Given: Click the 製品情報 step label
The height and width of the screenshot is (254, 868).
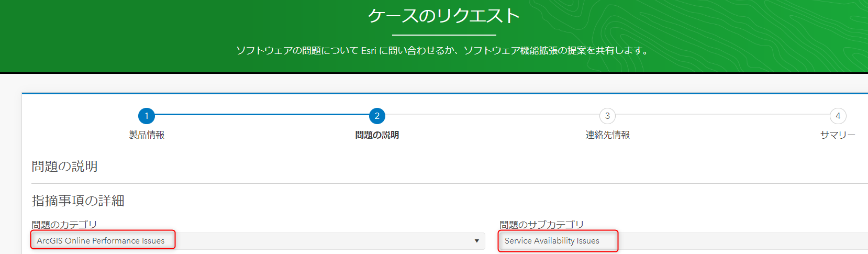Looking at the screenshot, I should (147, 135).
